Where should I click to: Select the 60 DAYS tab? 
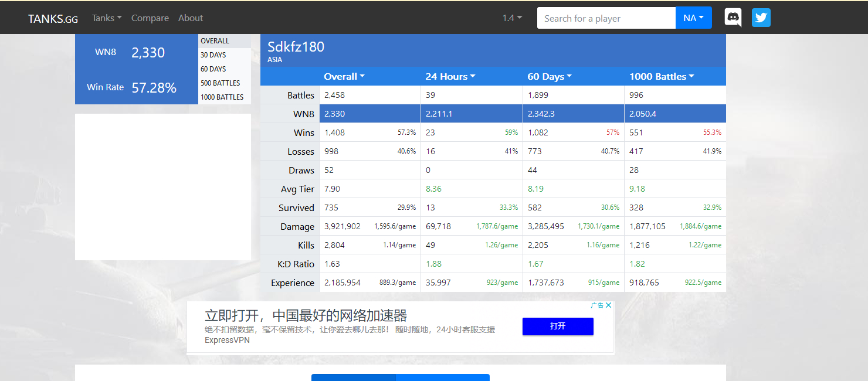pos(225,69)
